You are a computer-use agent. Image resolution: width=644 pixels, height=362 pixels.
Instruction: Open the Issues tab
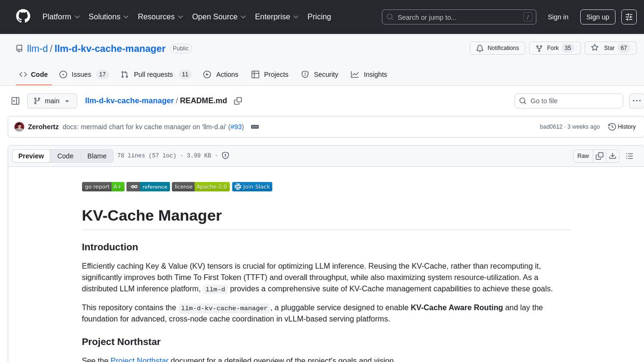(x=84, y=74)
